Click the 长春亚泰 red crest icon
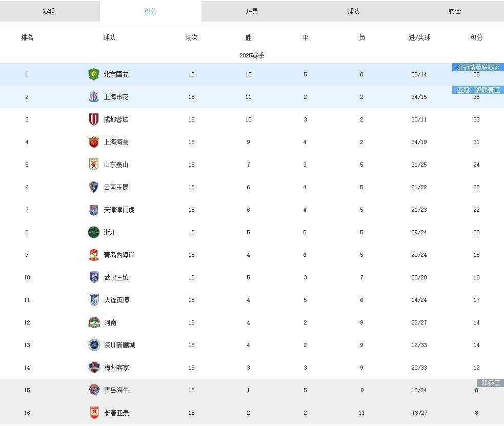The image size is (504, 426). tap(93, 413)
